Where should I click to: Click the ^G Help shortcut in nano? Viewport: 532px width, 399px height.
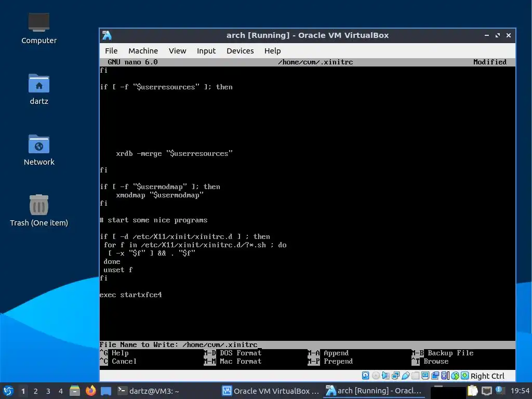[x=114, y=353]
